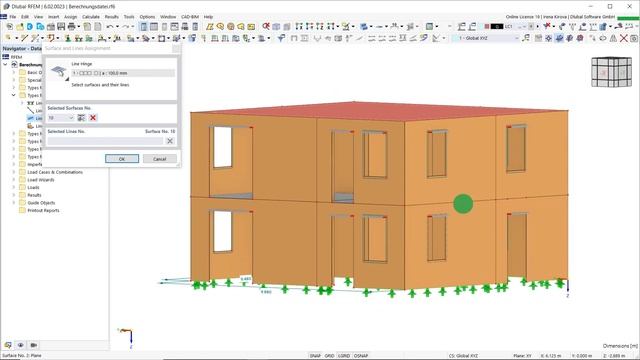Click the Window menu
The width and height of the screenshot is (640, 360).
[168, 17]
